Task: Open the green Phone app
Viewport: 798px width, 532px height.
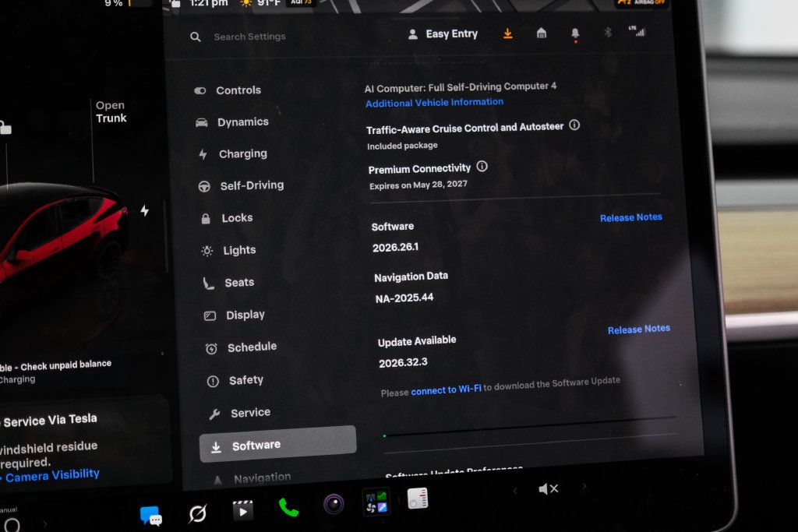Action: [288, 508]
